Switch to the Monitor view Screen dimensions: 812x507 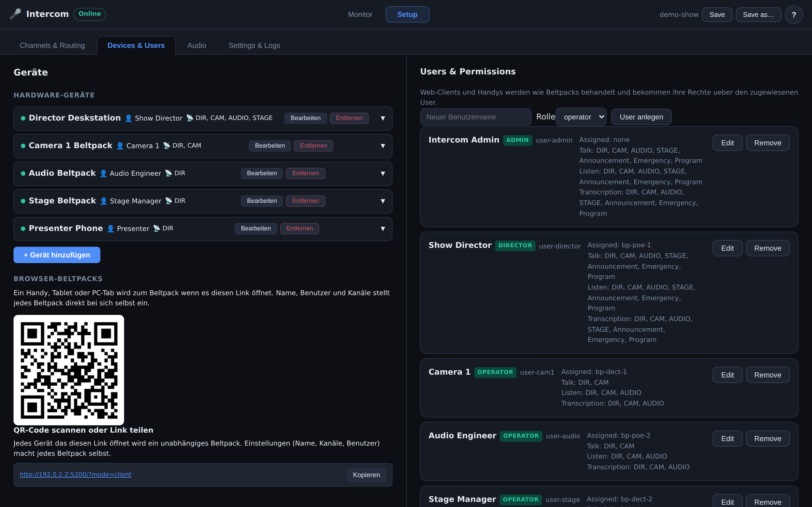(360, 14)
